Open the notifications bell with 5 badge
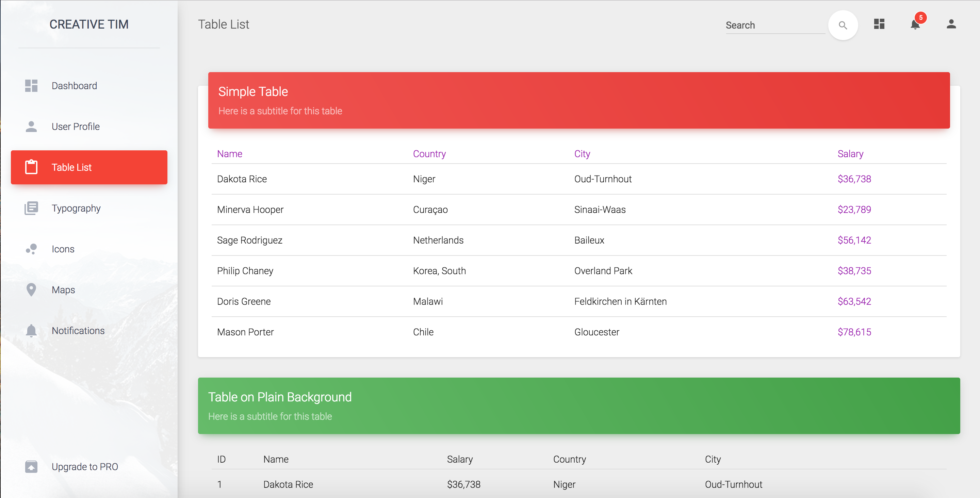Screen dimensions: 980x498 point(915,25)
